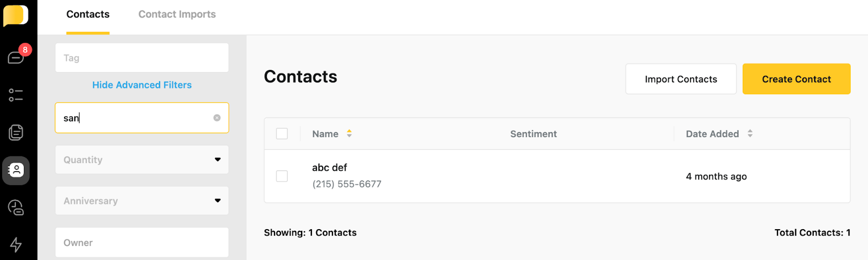Image resolution: width=868 pixels, height=260 pixels.
Task: Click into the Tag filter field
Action: pyautogui.click(x=142, y=58)
